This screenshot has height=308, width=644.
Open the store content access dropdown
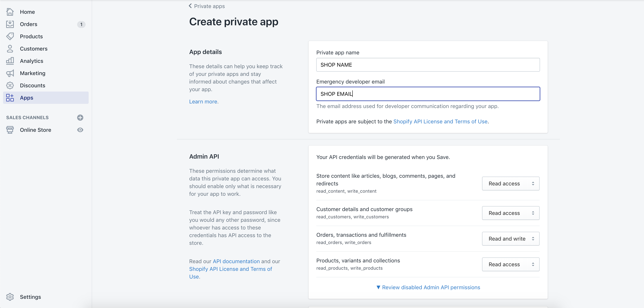pyautogui.click(x=510, y=183)
